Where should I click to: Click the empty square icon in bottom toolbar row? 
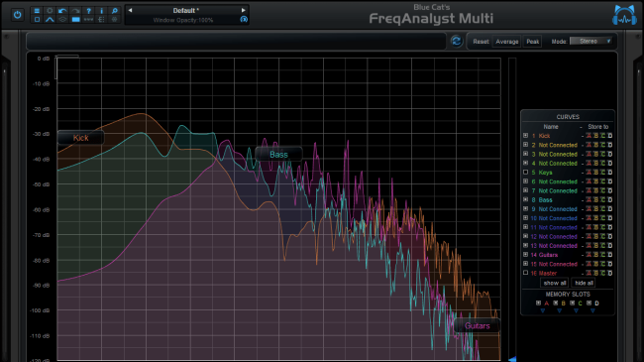(37, 19)
